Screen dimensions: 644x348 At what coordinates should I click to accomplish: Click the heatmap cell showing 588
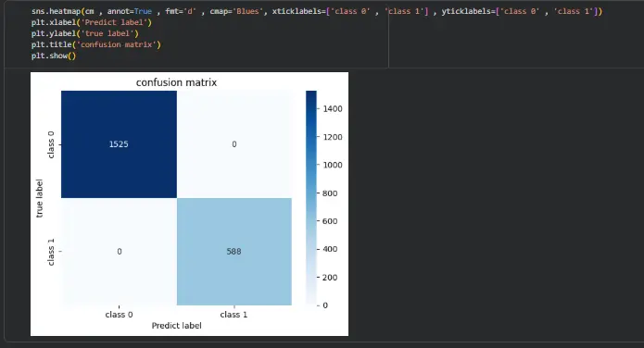234,252
